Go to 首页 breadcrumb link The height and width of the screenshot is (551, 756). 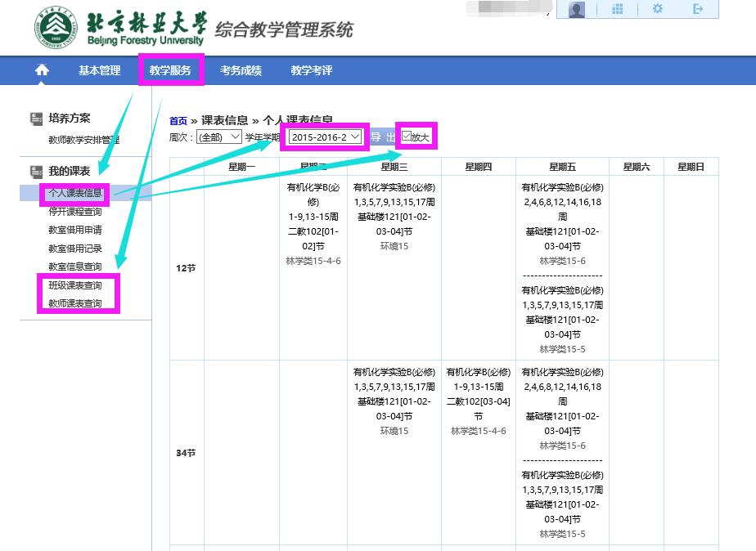pos(178,121)
